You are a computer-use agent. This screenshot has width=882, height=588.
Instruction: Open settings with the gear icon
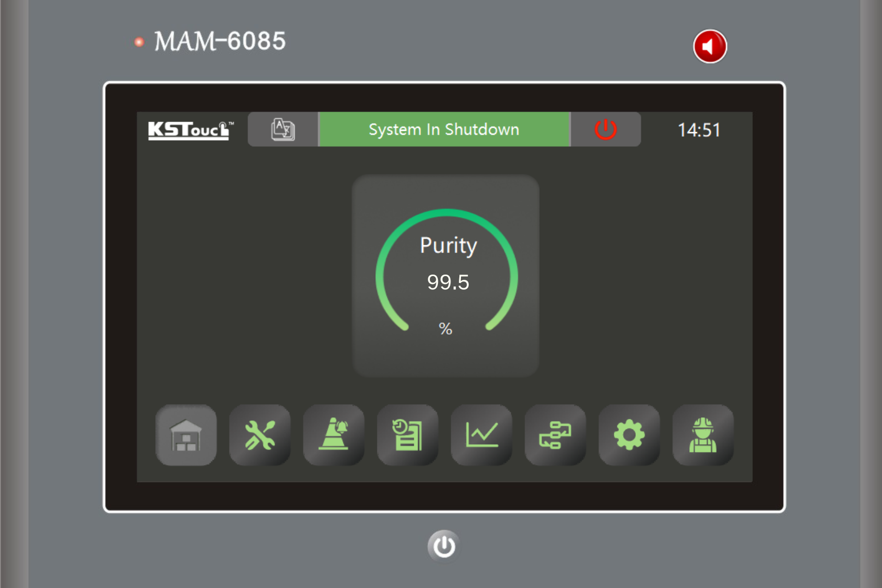(629, 435)
